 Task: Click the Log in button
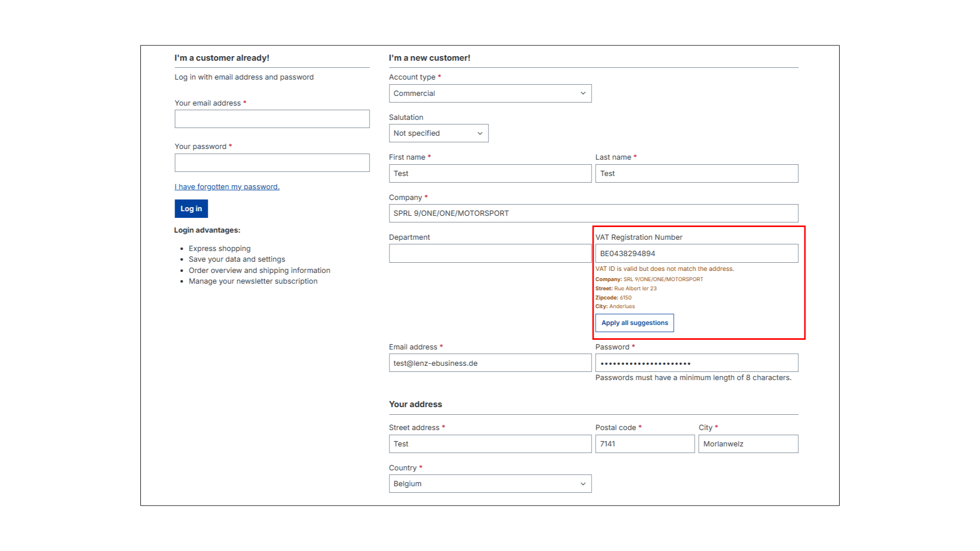(191, 209)
